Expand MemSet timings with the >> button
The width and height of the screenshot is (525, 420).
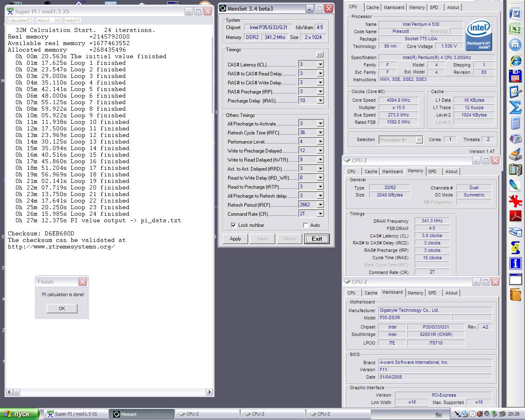(320, 55)
